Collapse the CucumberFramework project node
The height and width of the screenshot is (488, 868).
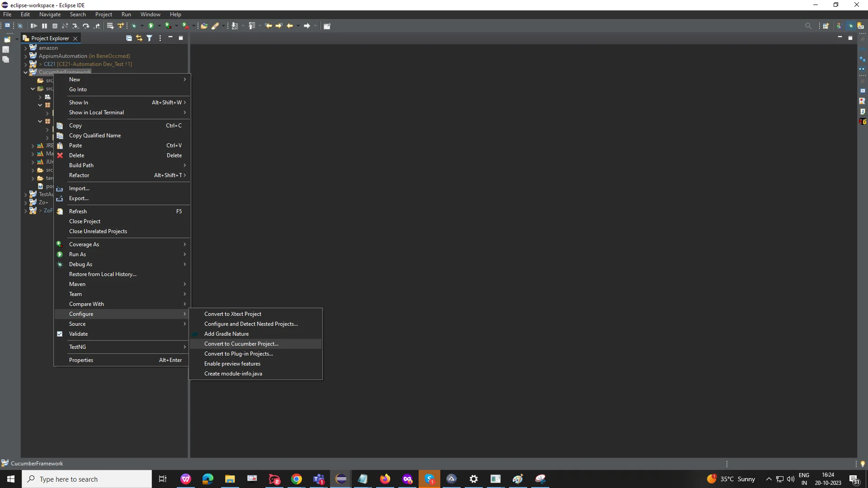click(26, 72)
